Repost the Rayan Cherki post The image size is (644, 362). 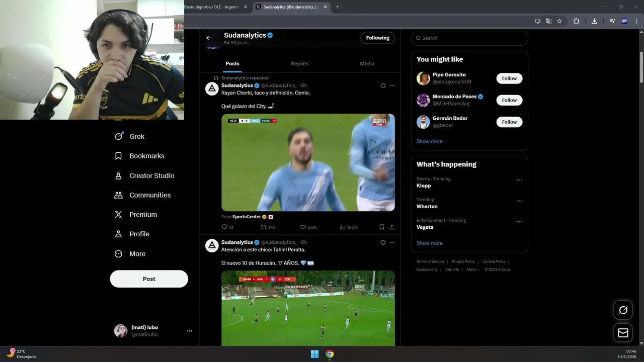click(x=268, y=227)
